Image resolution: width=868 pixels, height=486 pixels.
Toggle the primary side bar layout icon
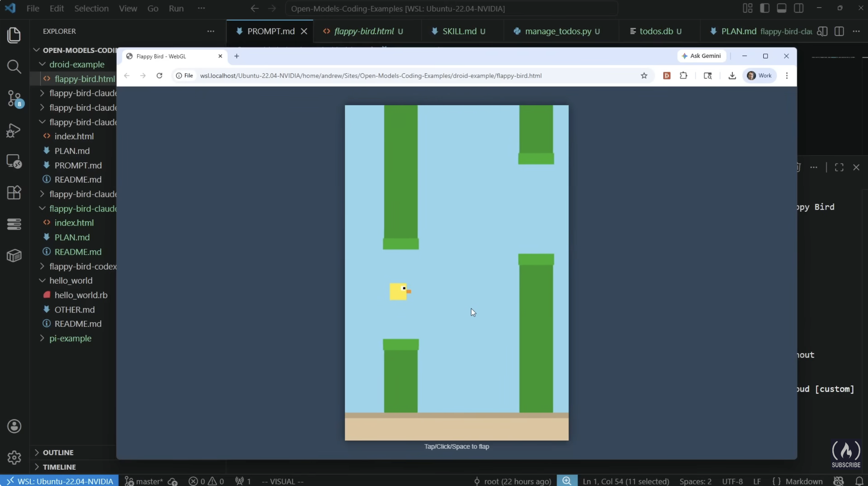764,8
